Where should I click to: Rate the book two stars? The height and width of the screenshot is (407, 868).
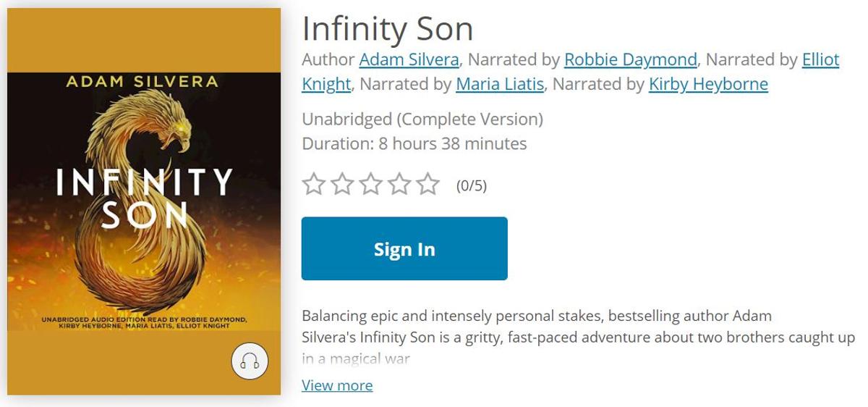[x=342, y=184]
